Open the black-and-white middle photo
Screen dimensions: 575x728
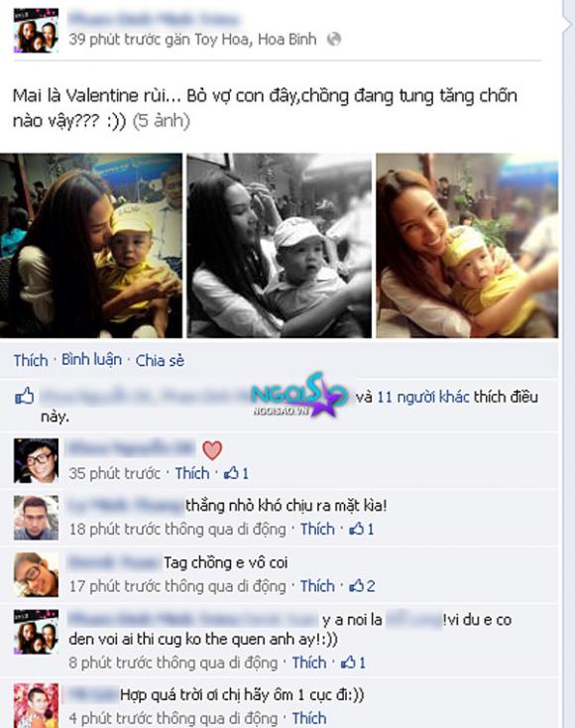279,246
